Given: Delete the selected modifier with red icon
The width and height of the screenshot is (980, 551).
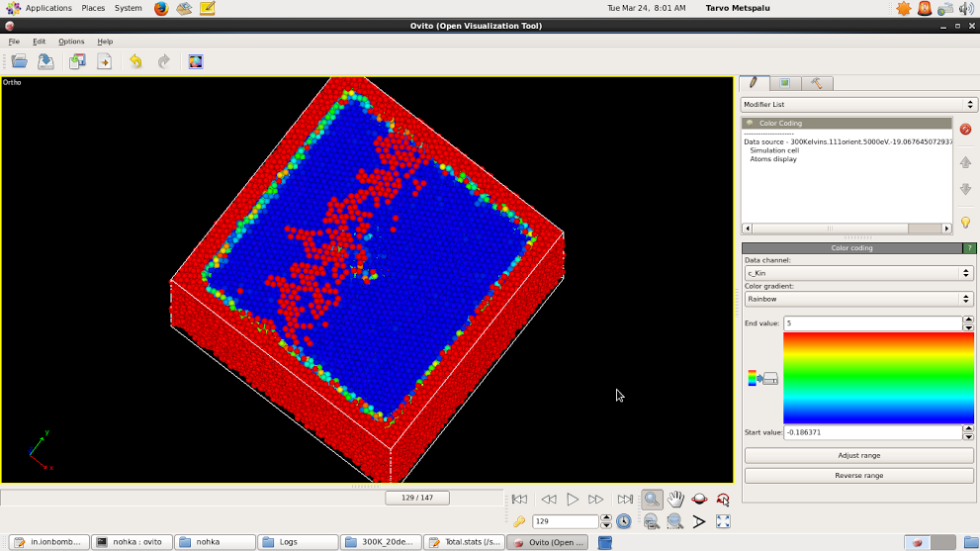Looking at the screenshot, I should pyautogui.click(x=965, y=130).
